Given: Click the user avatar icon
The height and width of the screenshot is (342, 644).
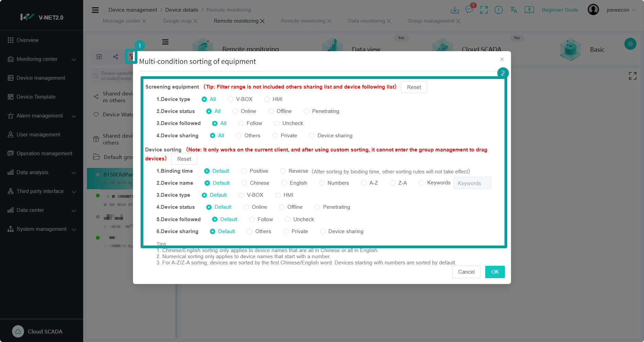Looking at the screenshot, I should pyautogui.click(x=593, y=10).
